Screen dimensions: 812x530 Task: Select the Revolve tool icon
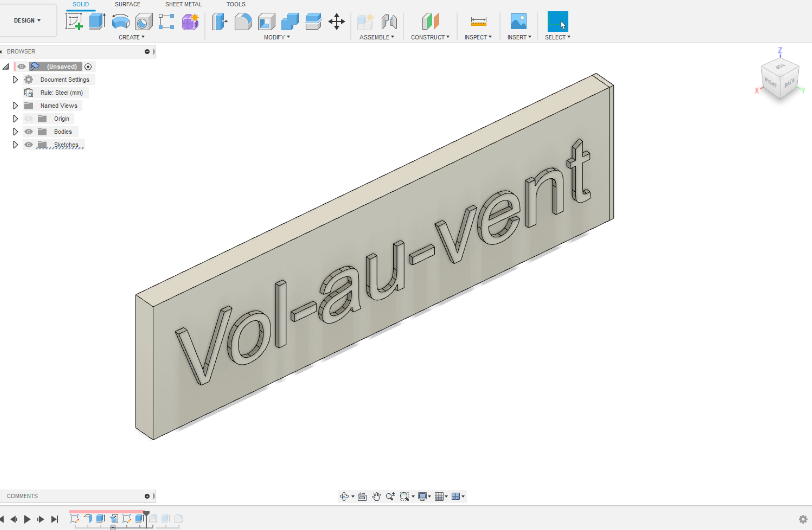[120, 22]
